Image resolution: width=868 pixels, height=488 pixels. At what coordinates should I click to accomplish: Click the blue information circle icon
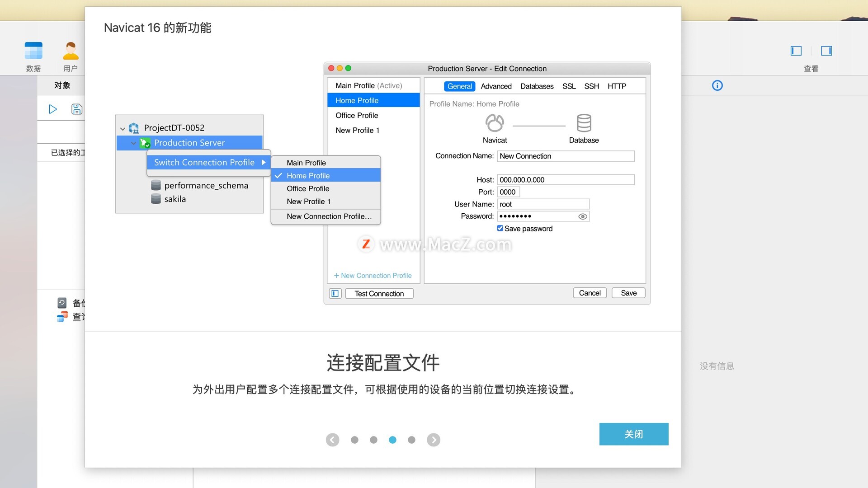click(x=717, y=85)
